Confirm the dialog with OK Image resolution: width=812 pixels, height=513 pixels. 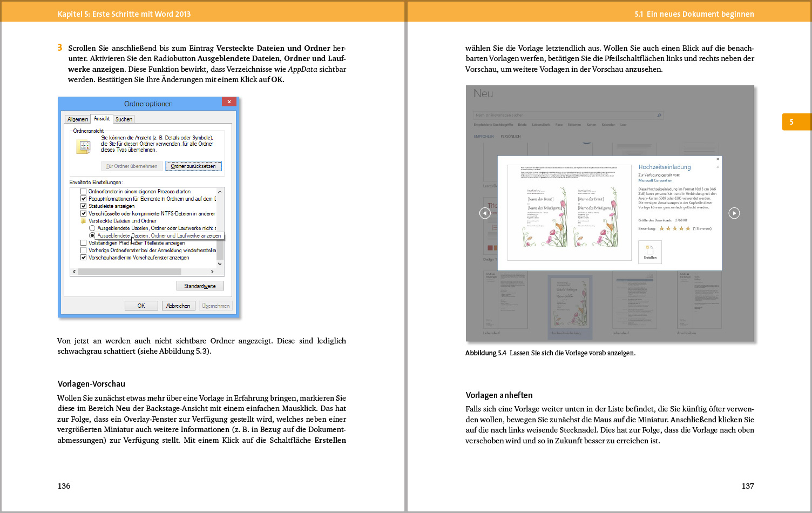point(141,306)
